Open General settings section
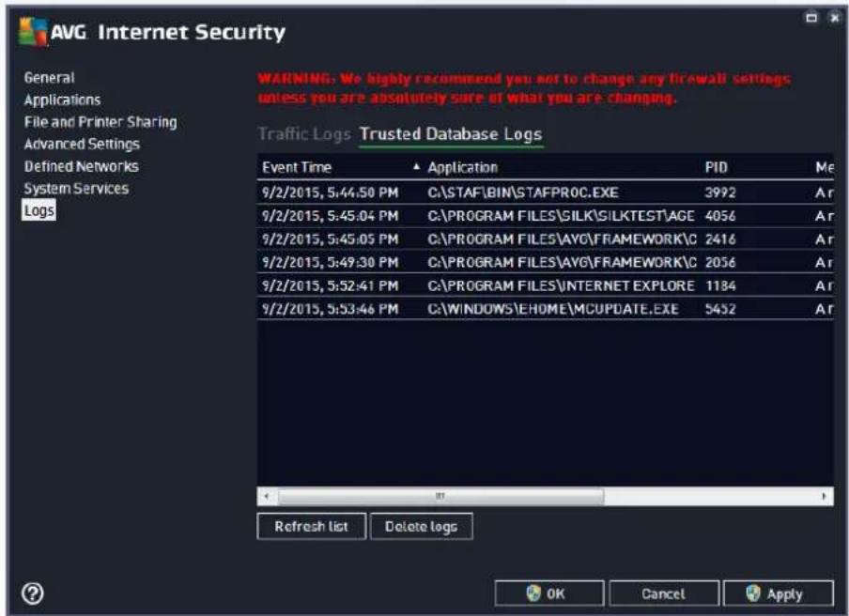849x616 pixels. pyautogui.click(x=49, y=77)
